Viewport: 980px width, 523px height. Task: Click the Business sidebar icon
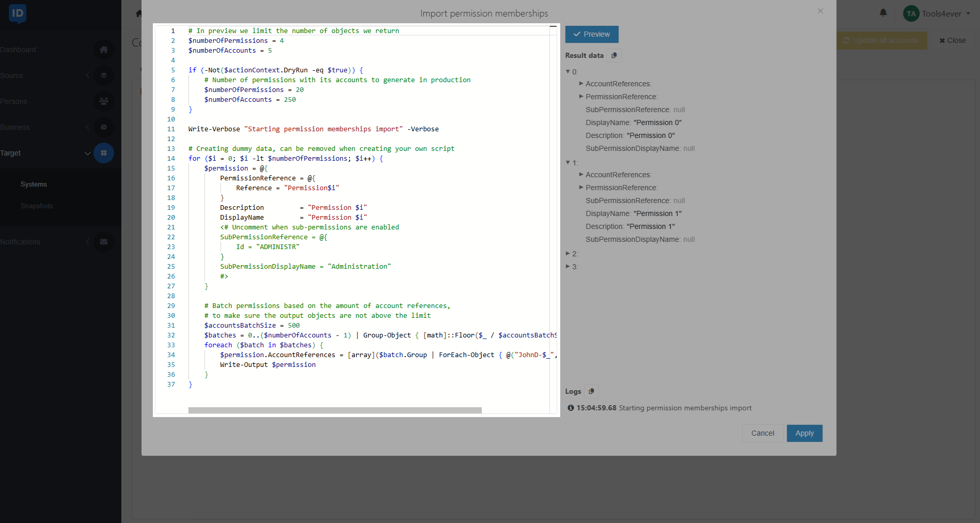point(104,127)
